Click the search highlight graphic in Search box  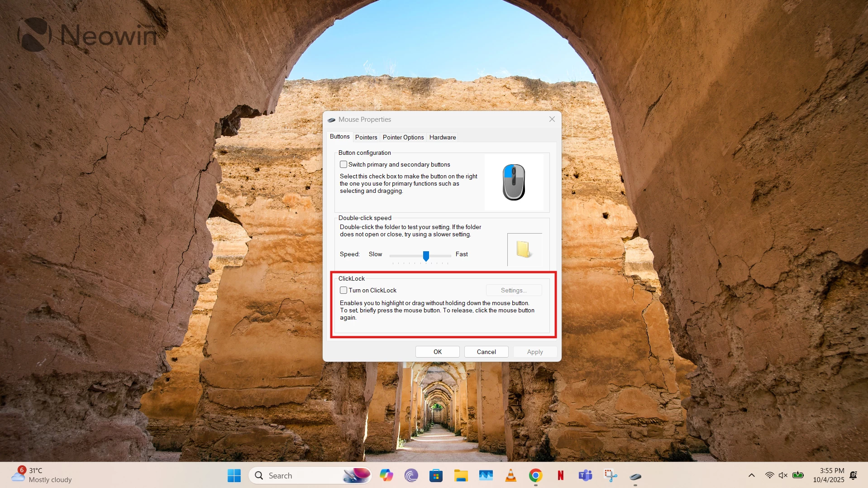click(x=357, y=475)
